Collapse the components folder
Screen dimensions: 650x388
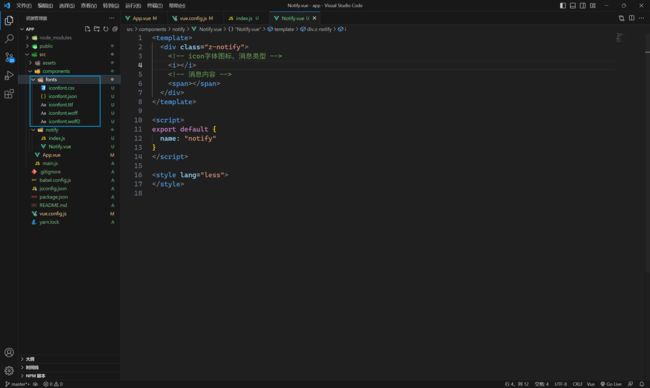click(56, 71)
